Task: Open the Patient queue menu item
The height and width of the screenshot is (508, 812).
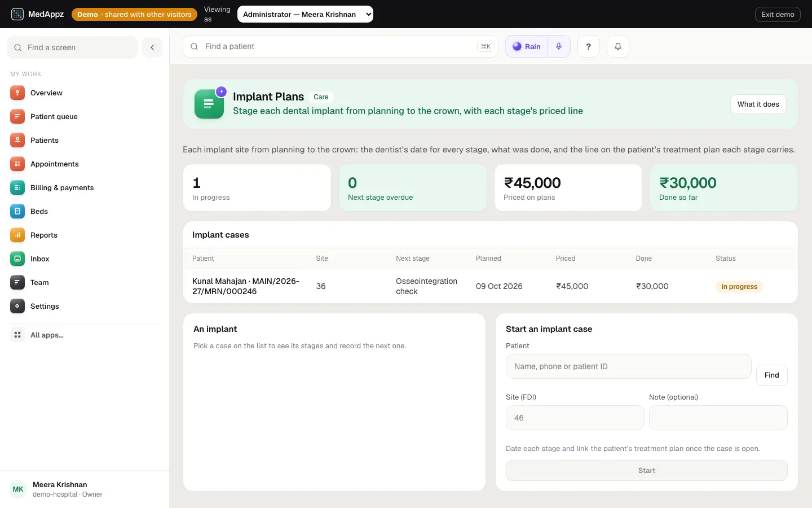Action: 85,117
